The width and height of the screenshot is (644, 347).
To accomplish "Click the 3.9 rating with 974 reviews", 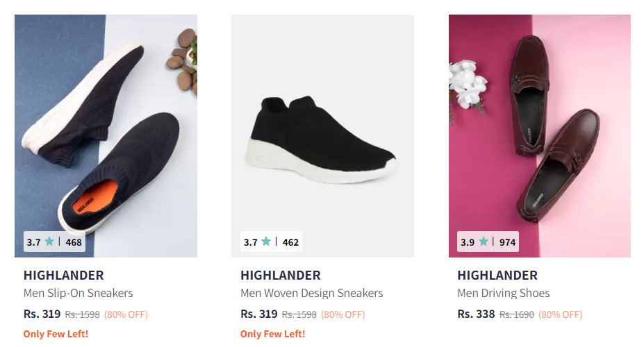I will point(488,242).
